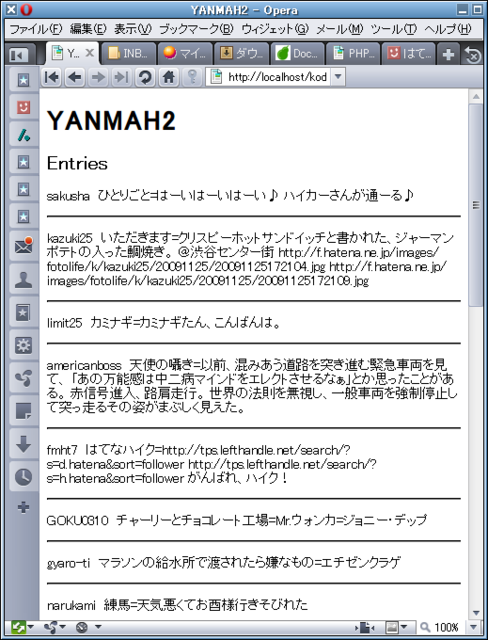Open the Mail panel with unread dot
This screenshot has width=488, height=640.
23,246
